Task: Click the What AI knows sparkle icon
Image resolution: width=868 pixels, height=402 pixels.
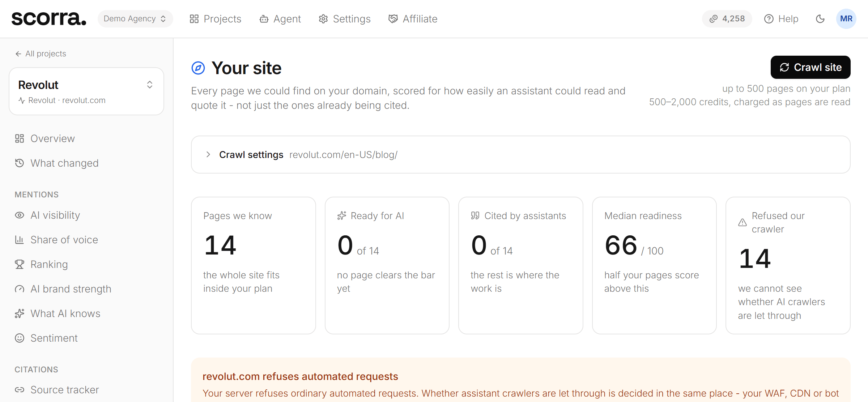Action: click(x=20, y=313)
